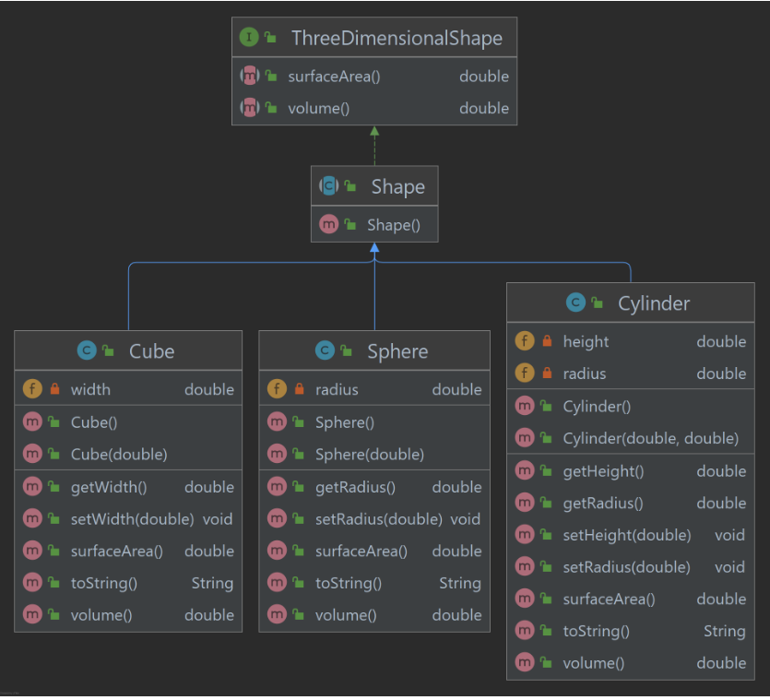Viewport: 770px width, 700px height.
Task: Click the Cylinder class icon
Action: (576, 303)
